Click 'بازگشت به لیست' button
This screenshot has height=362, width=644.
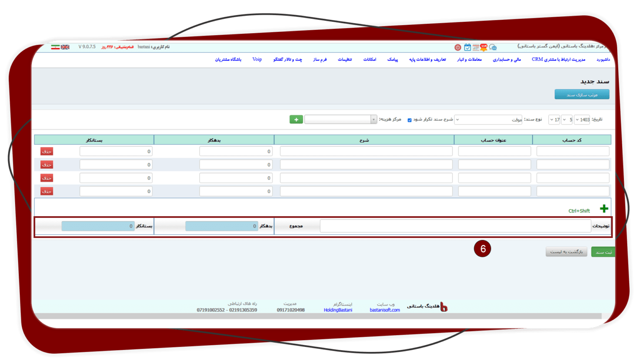(566, 252)
